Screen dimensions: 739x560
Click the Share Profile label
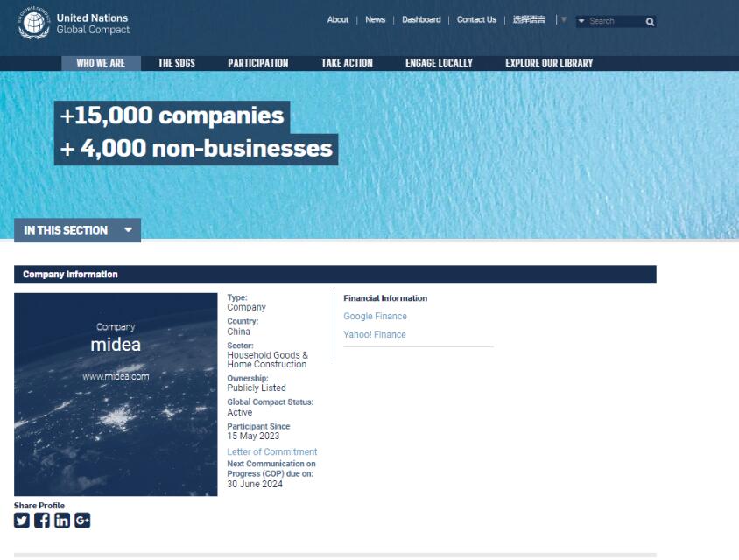coord(39,506)
